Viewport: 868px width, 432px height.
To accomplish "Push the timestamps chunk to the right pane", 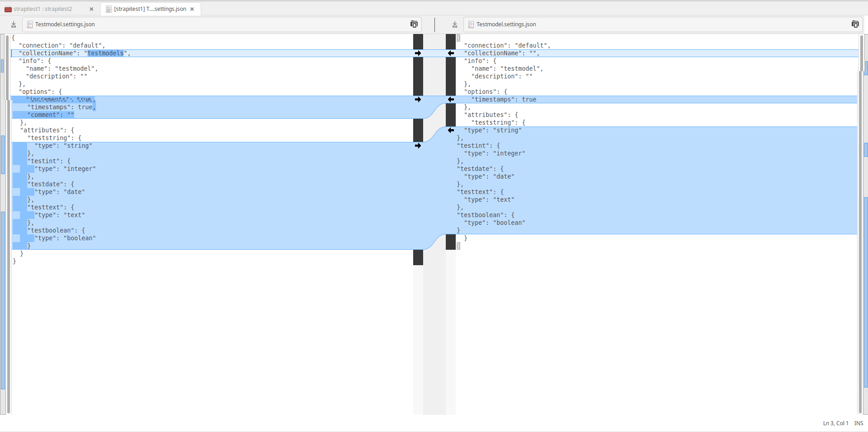I will coord(418,100).
